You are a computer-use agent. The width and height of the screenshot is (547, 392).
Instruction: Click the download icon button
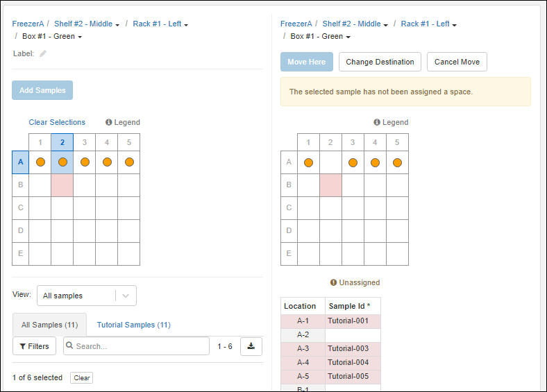[251, 346]
